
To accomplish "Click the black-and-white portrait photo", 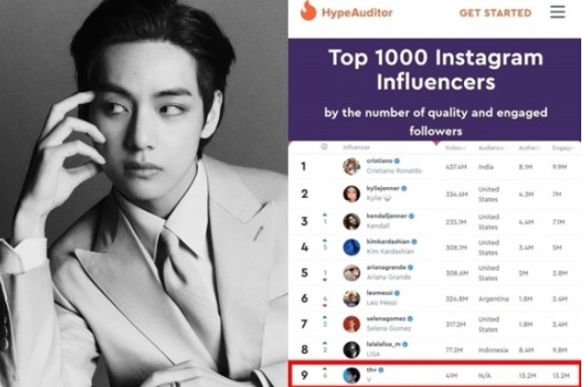I will point(143,193).
